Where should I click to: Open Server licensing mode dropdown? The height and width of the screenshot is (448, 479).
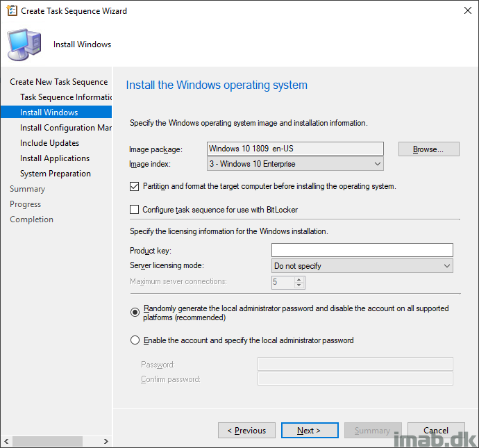[x=362, y=266]
